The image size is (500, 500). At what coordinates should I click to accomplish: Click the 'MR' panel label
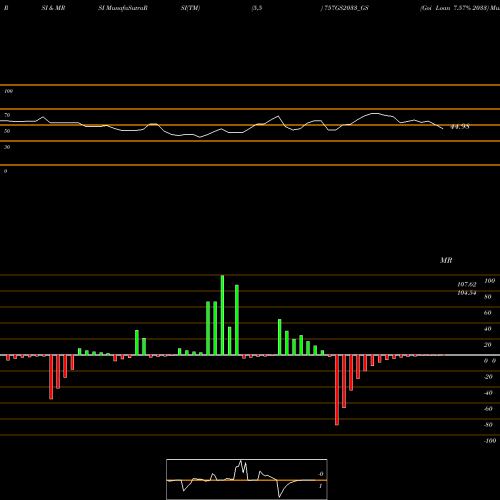[446, 260]
